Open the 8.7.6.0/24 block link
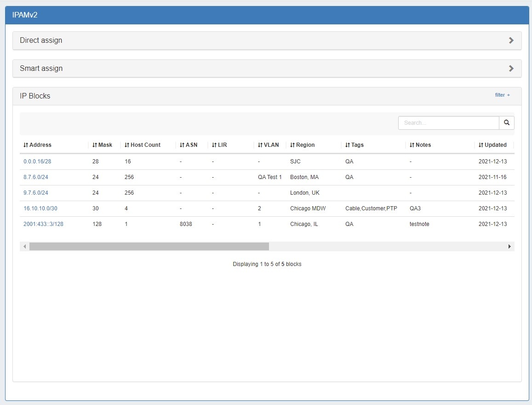 [x=36, y=177]
